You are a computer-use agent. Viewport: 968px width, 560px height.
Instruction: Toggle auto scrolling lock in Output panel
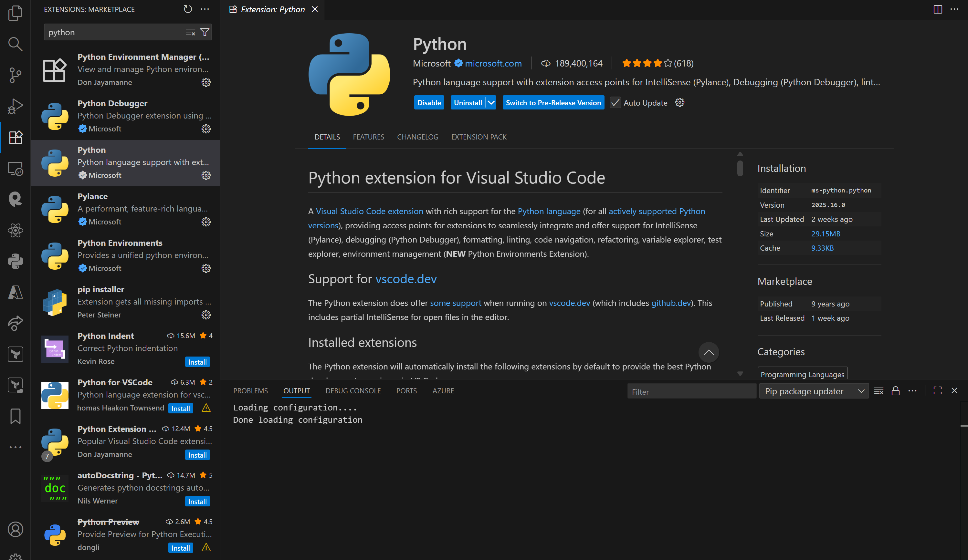tap(896, 391)
